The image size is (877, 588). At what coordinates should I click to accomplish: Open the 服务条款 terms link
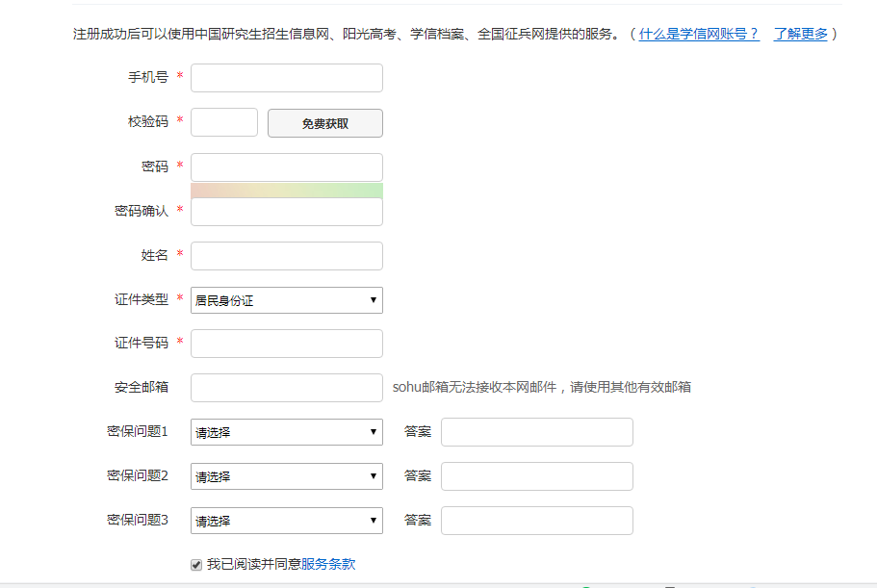point(328,564)
